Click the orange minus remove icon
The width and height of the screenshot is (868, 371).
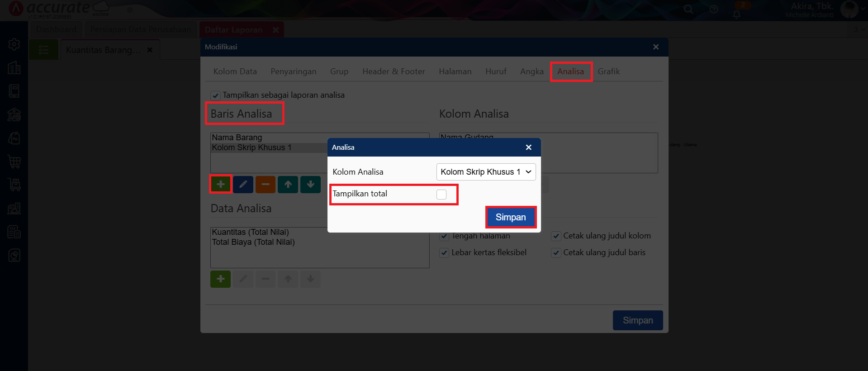point(266,184)
